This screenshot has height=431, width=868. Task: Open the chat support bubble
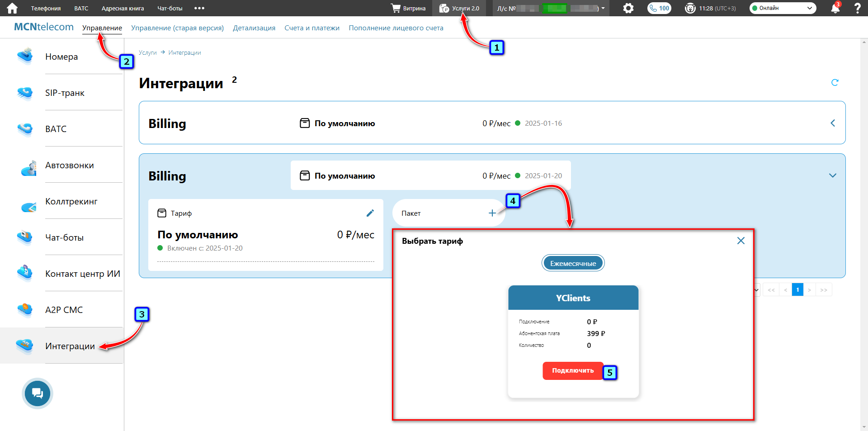point(38,393)
